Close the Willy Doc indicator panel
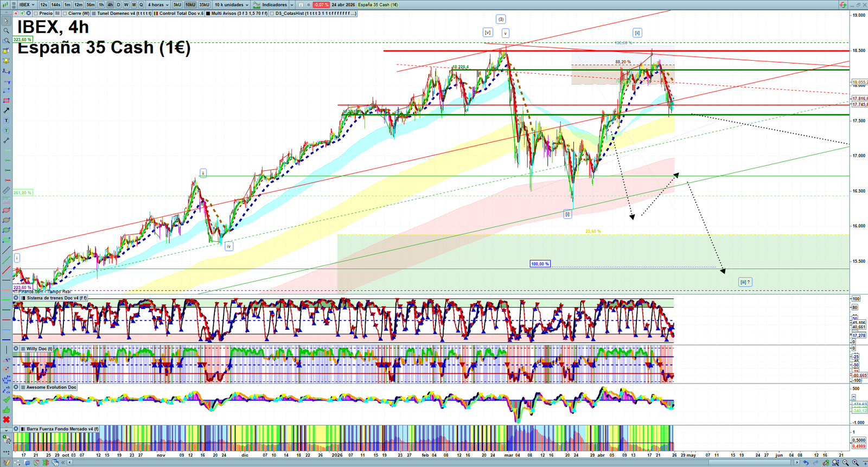This screenshot has height=467, width=868. 16,349
